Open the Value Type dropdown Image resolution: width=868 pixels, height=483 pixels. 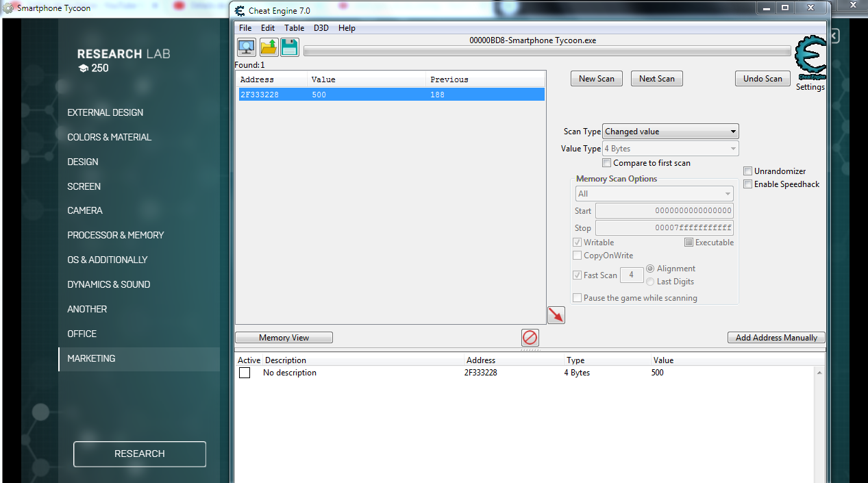pos(671,149)
